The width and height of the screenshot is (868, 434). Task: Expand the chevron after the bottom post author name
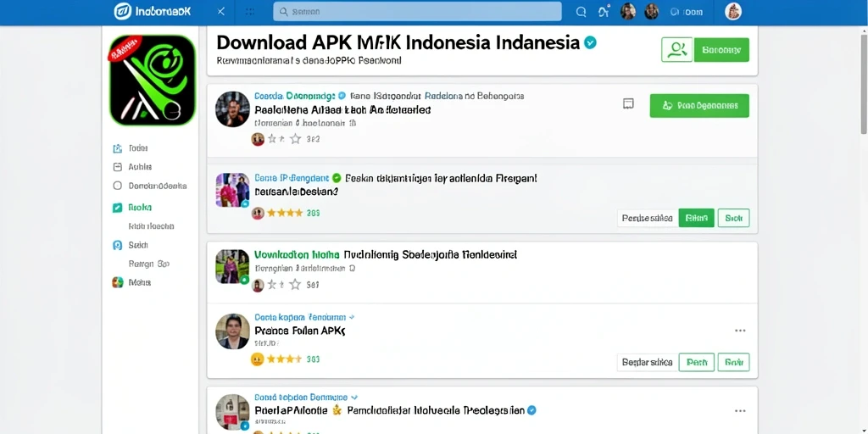click(354, 398)
